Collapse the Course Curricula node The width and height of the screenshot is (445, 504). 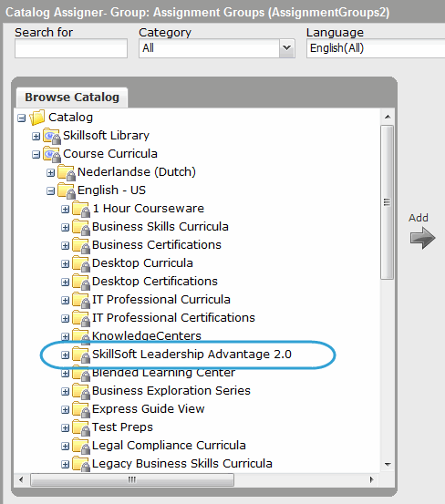pos(36,155)
